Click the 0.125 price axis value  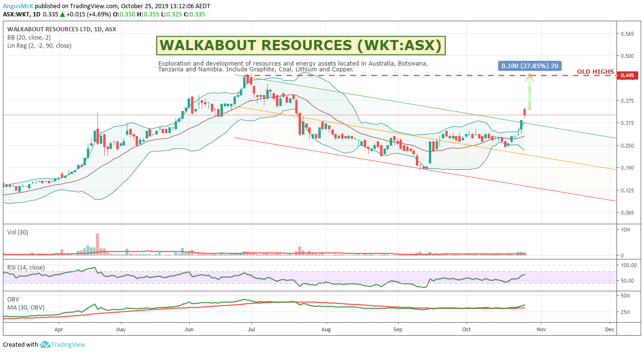627,190
